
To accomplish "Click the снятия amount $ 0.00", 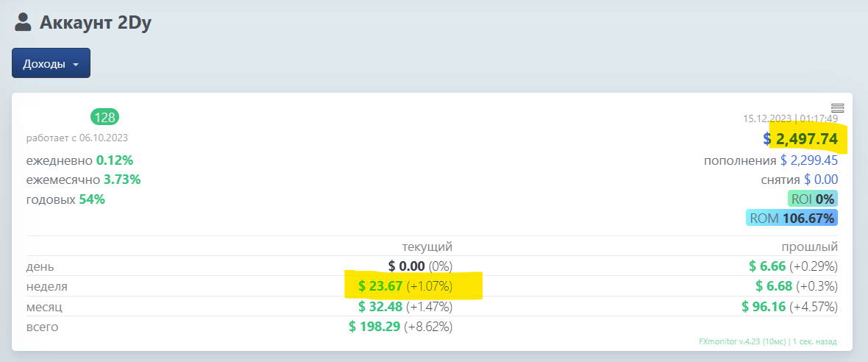I will tap(821, 180).
